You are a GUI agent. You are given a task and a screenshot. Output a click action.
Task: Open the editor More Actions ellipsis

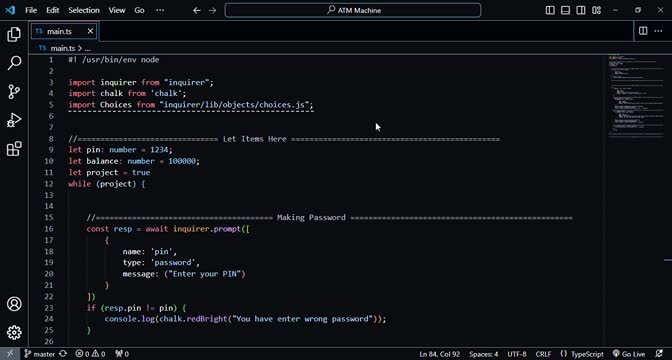point(658,31)
